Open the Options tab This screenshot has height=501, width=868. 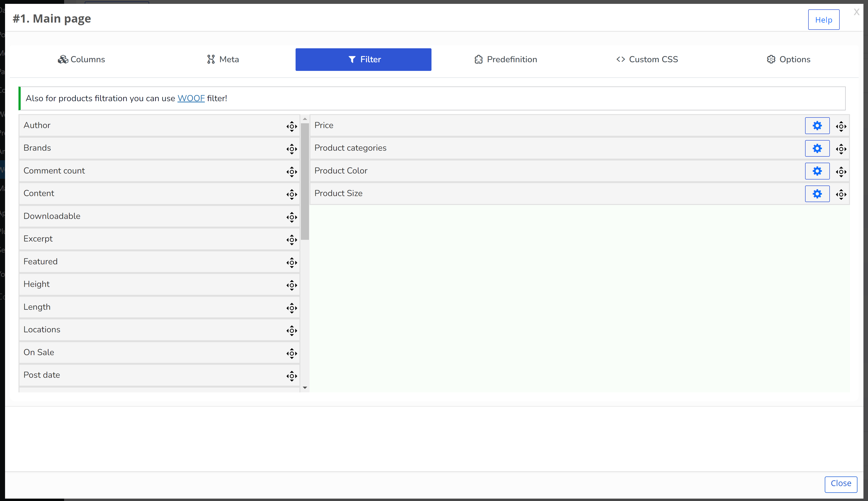(x=788, y=59)
